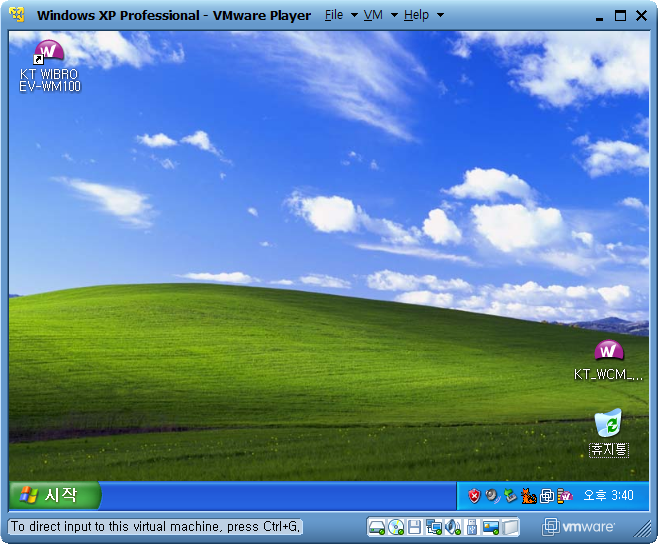Select the KT_WCM desktop icon

tap(608, 360)
